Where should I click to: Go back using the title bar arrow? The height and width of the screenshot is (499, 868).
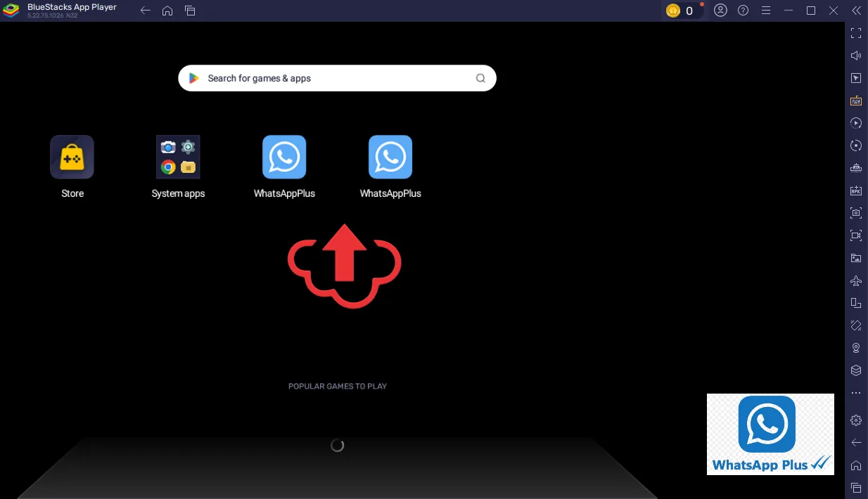point(145,11)
